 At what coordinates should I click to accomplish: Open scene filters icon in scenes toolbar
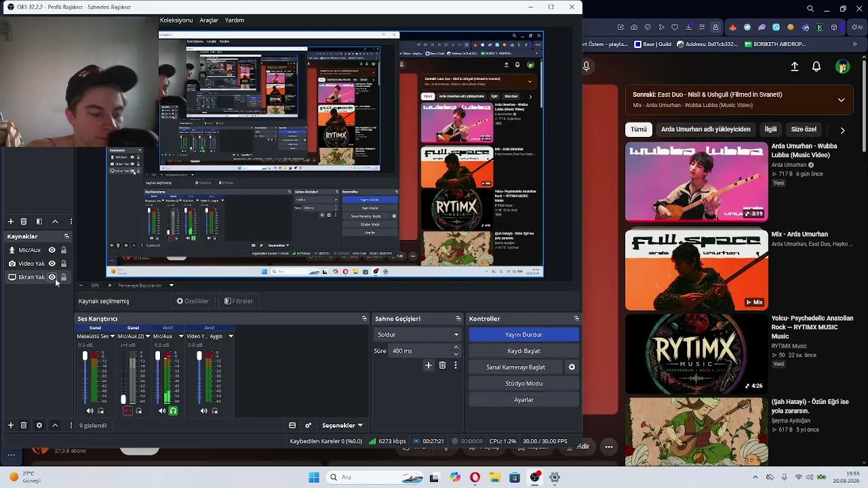tap(39, 222)
